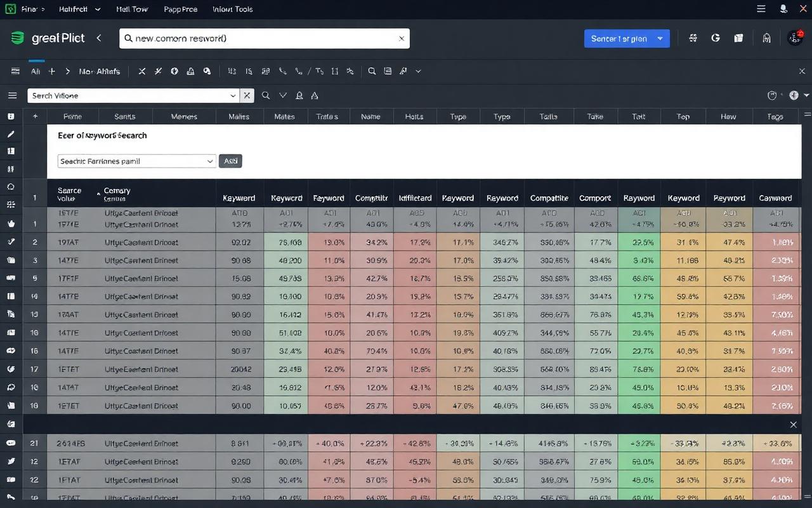The image size is (812, 508).
Task: Select the Ali tab in the toolbar
Action: click(x=36, y=72)
